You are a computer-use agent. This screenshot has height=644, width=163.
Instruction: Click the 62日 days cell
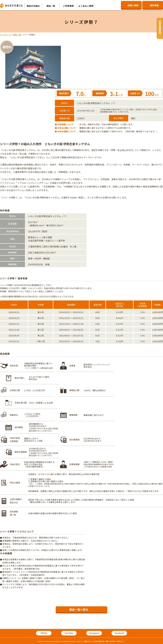(97, 318)
